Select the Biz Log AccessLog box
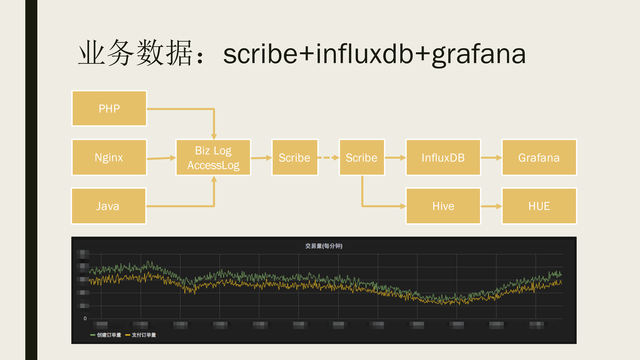 coord(213,158)
